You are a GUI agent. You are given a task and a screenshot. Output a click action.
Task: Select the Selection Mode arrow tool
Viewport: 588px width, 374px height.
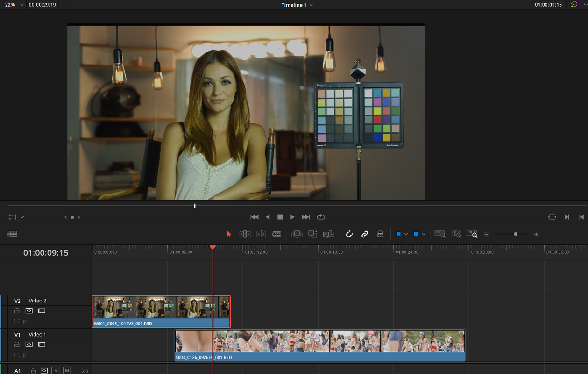tap(229, 234)
